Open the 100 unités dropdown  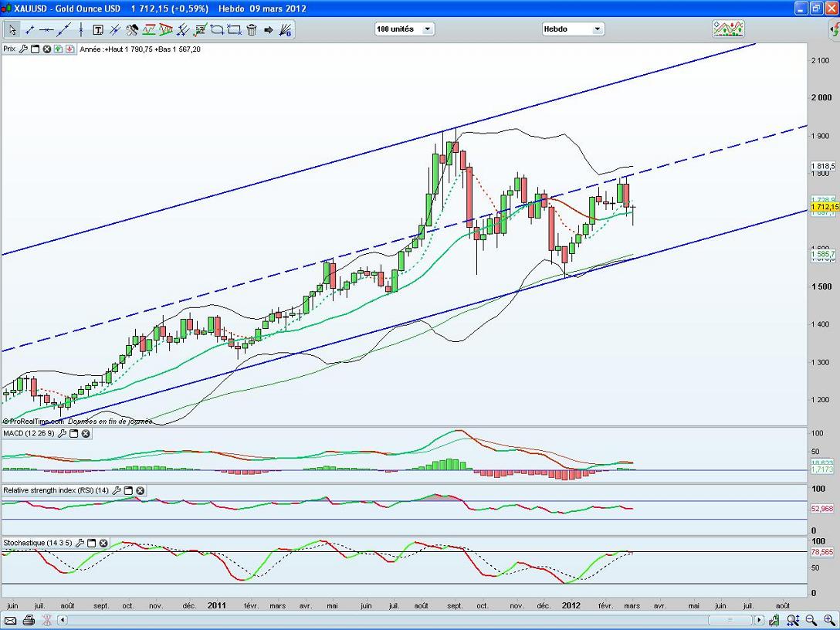coord(405,29)
